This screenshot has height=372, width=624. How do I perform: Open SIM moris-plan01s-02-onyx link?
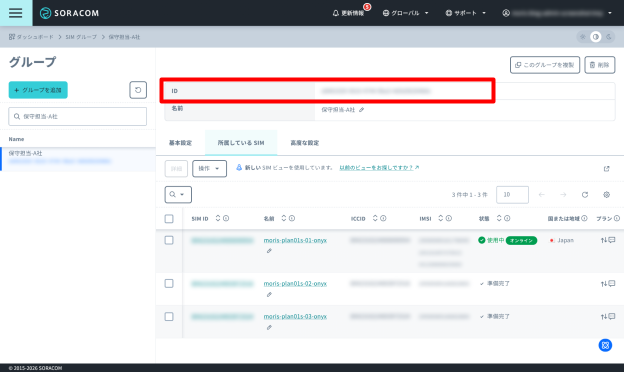coord(295,284)
